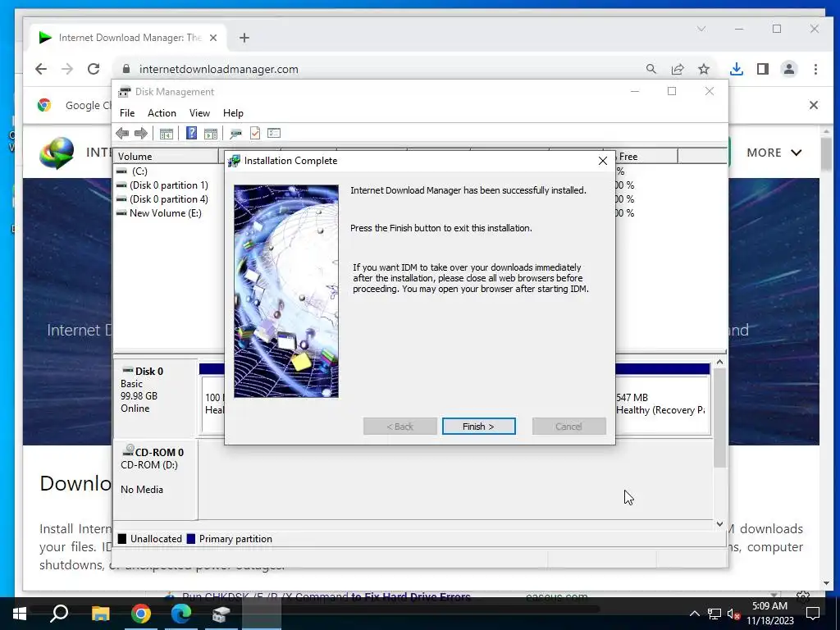
Task: Select the (Disk 0 partition 1) volume row
Action: point(168,185)
